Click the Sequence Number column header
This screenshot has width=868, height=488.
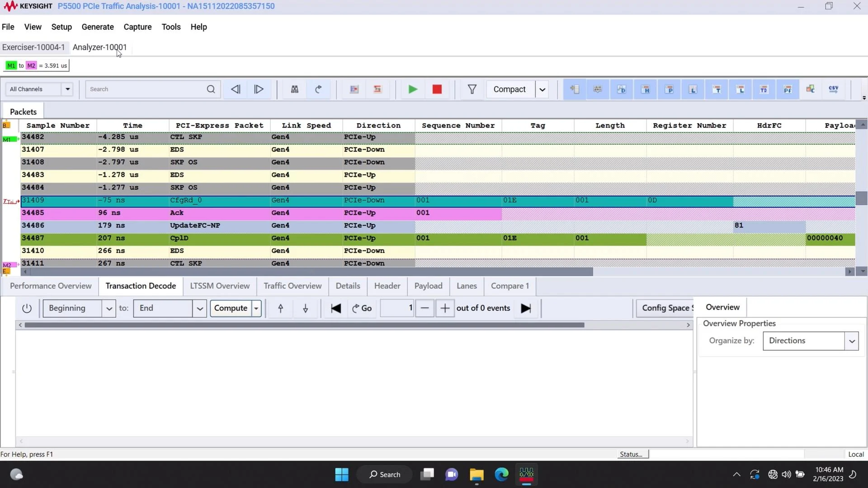[458, 125]
